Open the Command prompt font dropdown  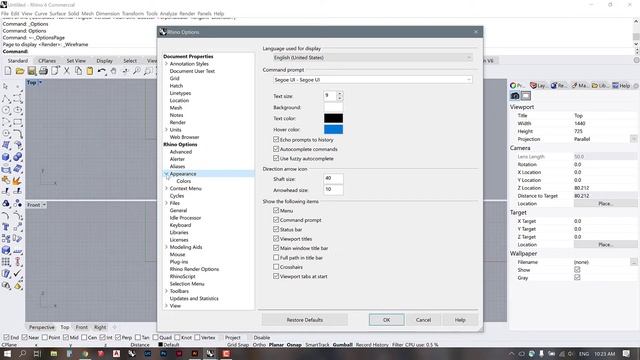[x=373, y=80]
